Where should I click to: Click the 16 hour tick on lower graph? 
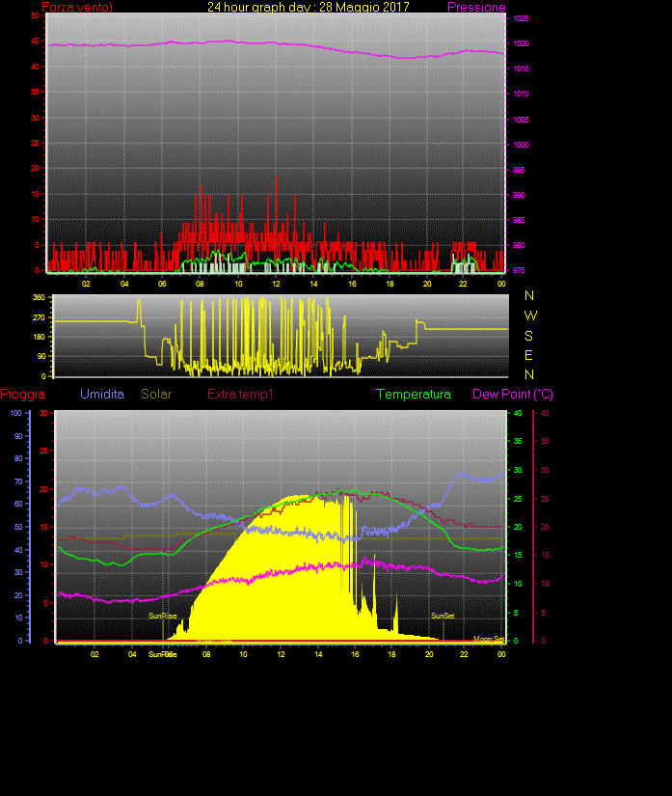coord(355,654)
